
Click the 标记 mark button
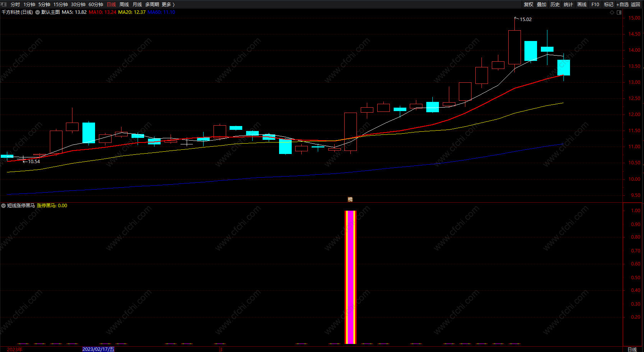pos(609,4)
